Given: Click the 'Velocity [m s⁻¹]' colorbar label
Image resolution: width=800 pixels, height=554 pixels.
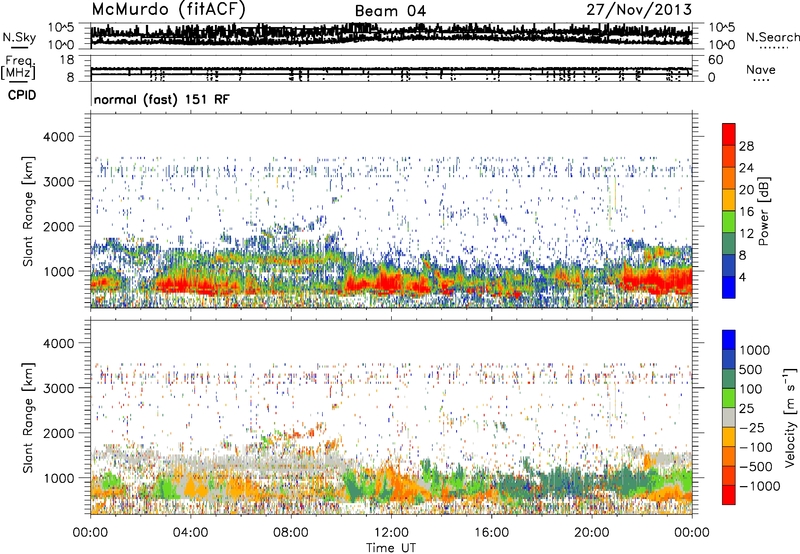Looking at the screenshot, I should [x=790, y=417].
